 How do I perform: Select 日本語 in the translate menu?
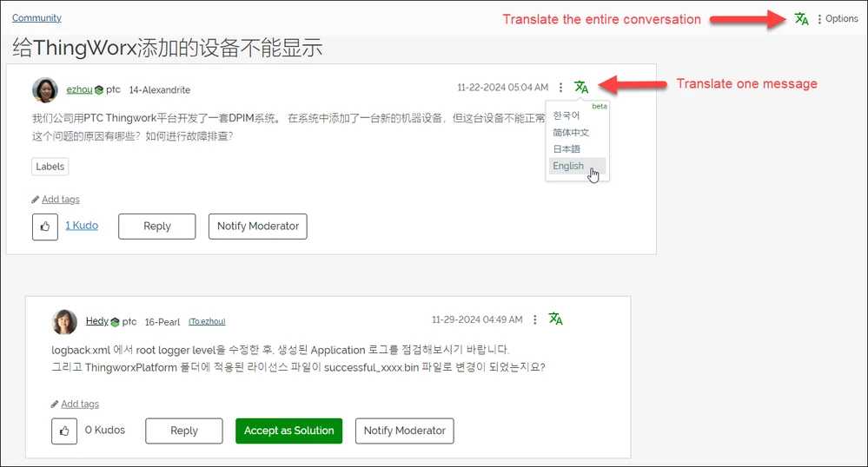point(567,148)
